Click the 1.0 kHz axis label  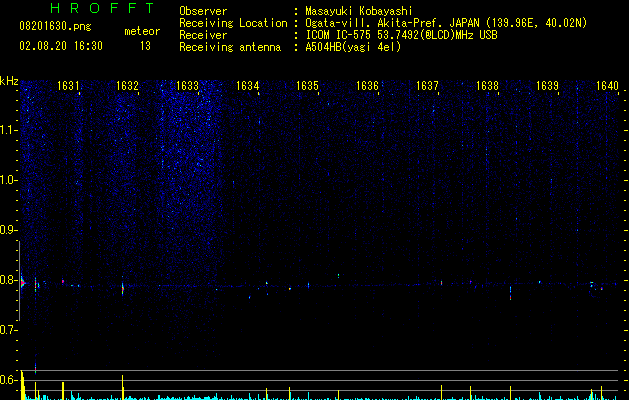tap(8, 180)
